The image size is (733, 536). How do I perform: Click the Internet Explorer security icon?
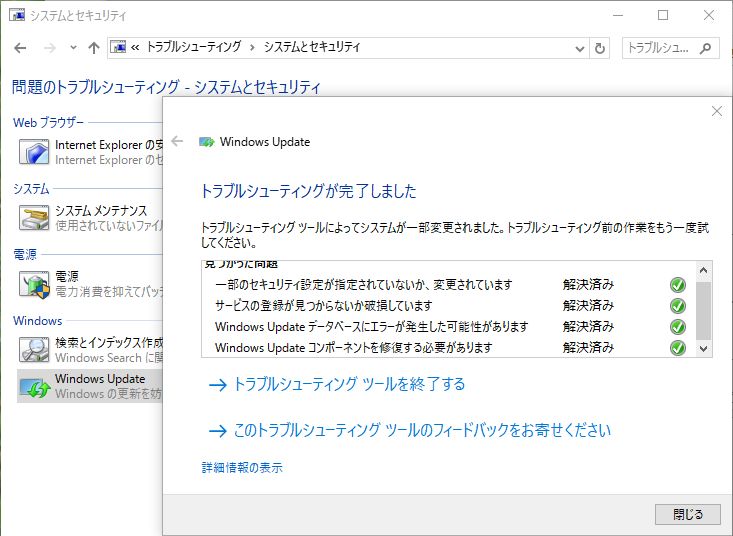pyautogui.click(x=34, y=152)
